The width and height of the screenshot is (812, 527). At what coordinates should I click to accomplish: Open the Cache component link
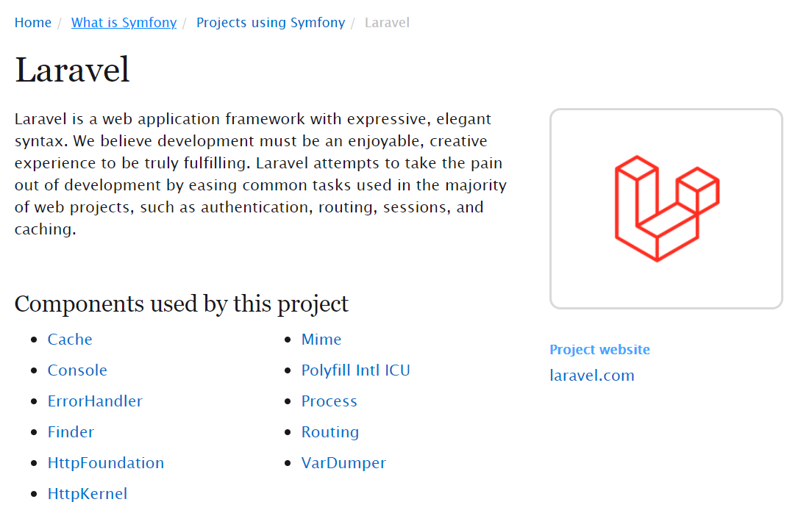click(x=70, y=340)
